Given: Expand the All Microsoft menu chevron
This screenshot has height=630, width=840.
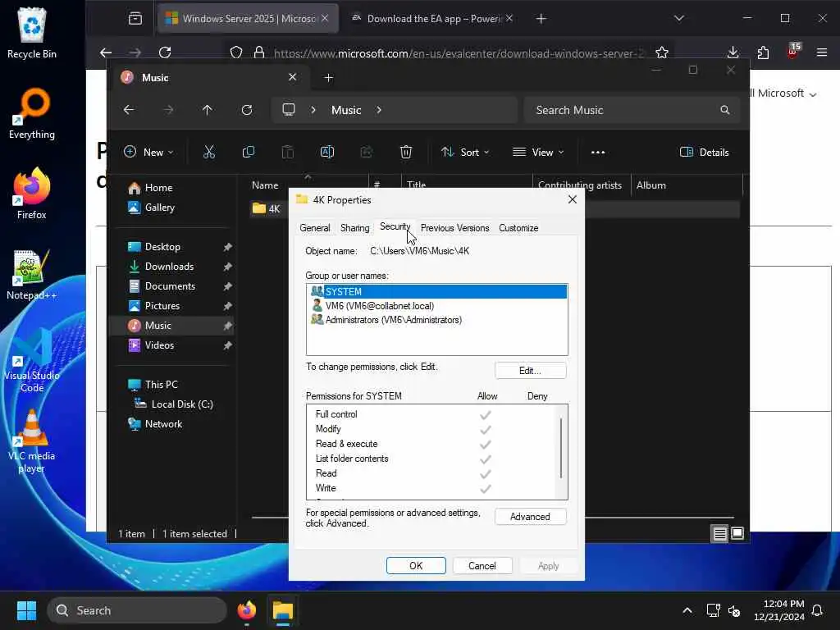Looking at the screenshot, I should 813,94.
